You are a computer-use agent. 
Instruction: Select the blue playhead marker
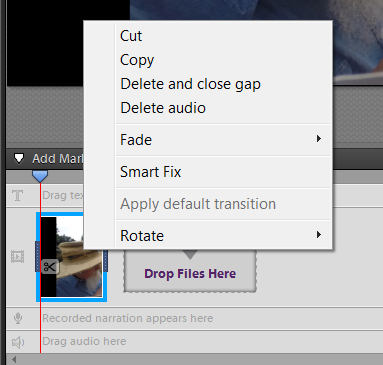pyautogui.click(x=40, y=176)
